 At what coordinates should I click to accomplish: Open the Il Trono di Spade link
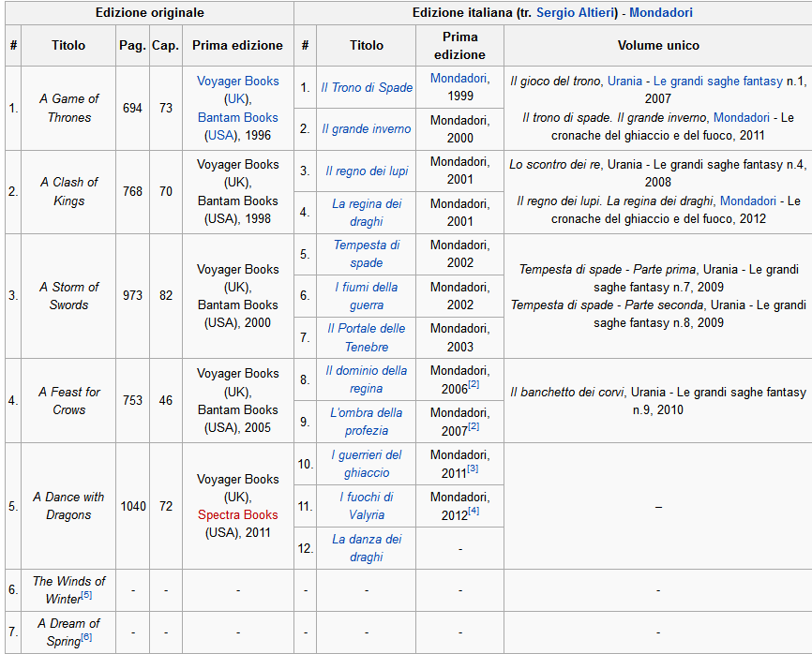click(367, 87)
